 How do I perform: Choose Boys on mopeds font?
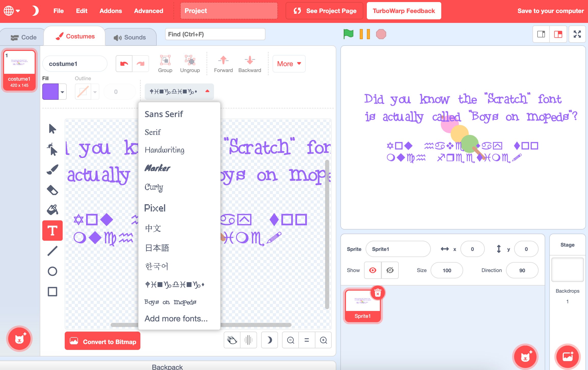(x=170, y=302)
